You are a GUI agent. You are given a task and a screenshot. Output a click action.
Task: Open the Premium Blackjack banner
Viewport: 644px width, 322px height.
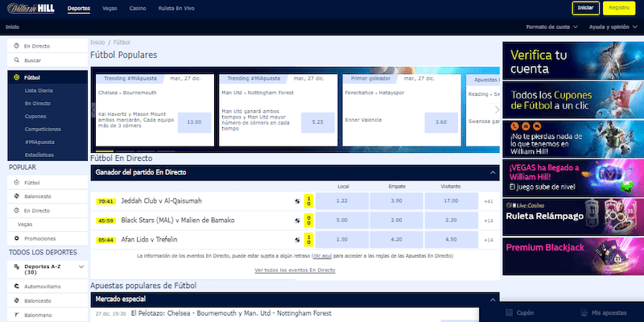[x=573, y=256]
